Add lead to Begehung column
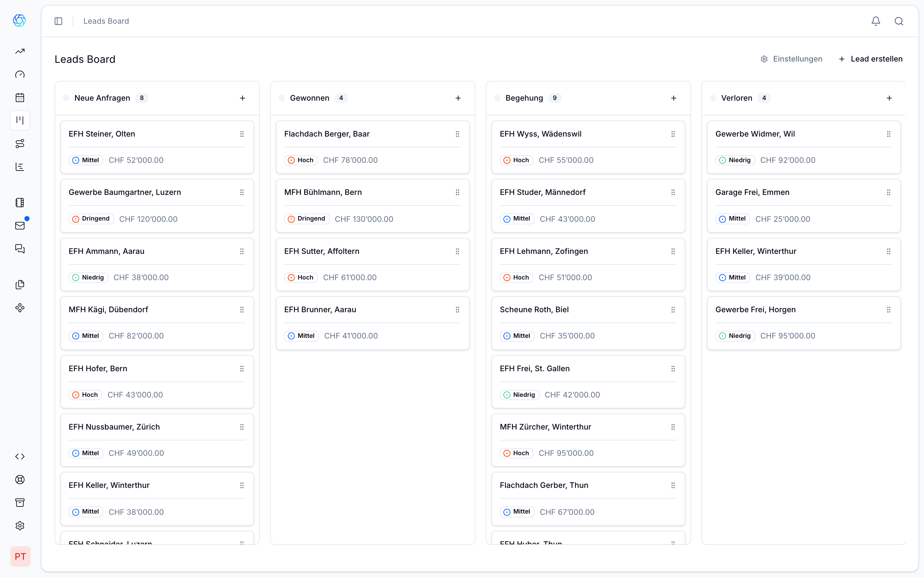 (673, 98)
